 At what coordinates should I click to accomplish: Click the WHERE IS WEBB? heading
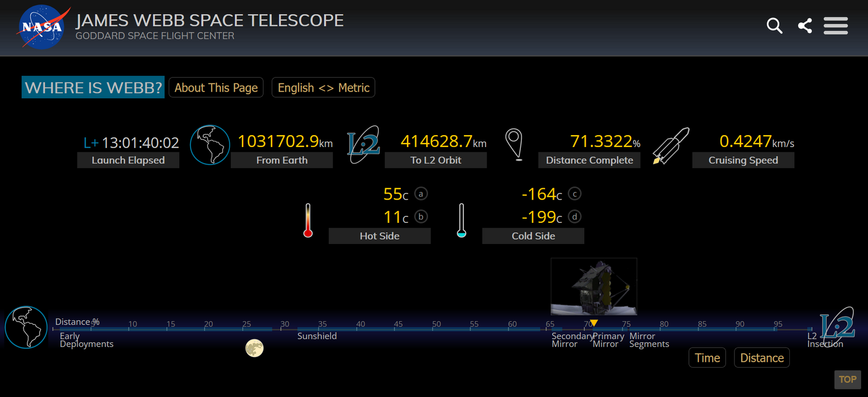[x=93, y=88]
